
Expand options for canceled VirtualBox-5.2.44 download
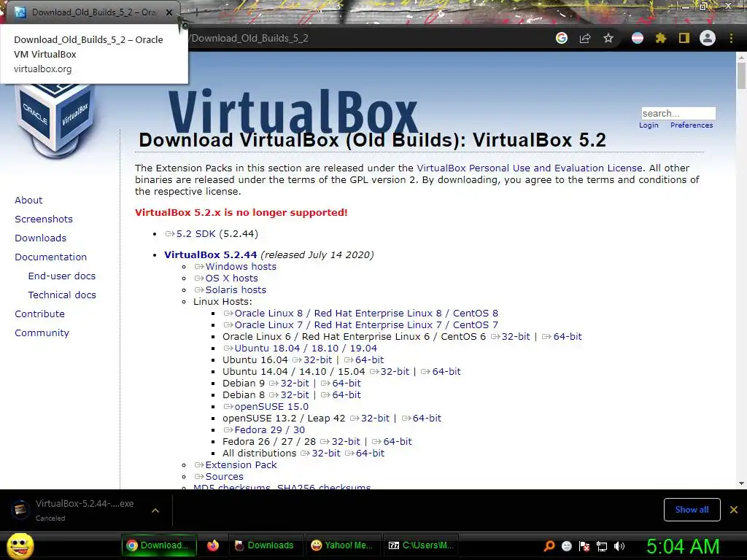155,510
